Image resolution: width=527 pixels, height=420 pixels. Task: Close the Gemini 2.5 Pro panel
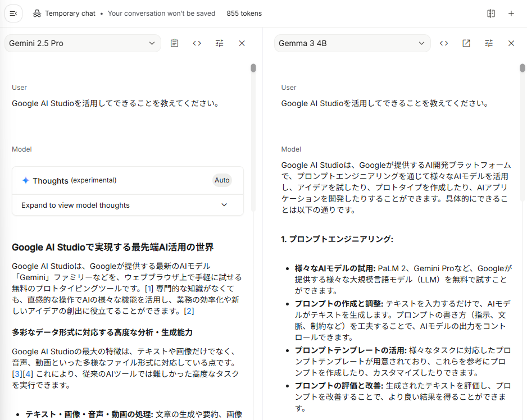pyautogui.click(x=242, y=43)
